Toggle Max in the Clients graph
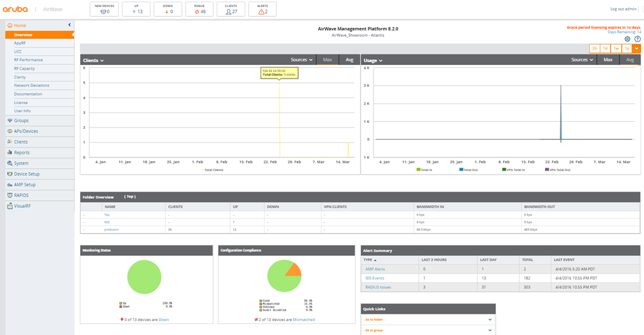The height and width of the screenshot is (335, 644). 327,60
